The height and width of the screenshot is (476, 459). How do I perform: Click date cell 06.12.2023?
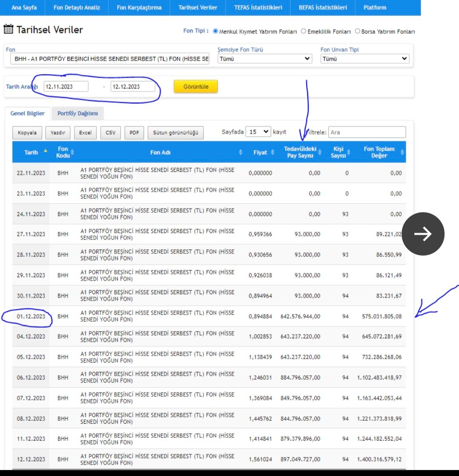point(31,377)
